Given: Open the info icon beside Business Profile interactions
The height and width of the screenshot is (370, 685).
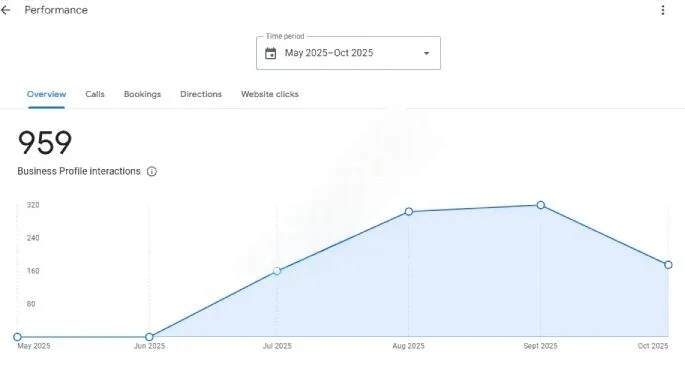Looking at the screenshot, I should tap(152, 171).
